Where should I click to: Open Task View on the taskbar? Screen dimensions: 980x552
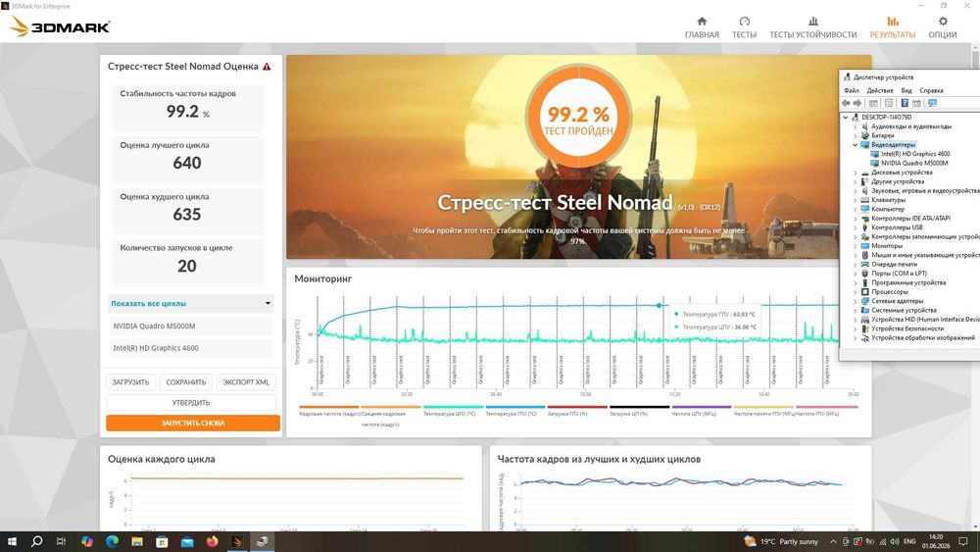pyautogui.click(x=61, y=541)
